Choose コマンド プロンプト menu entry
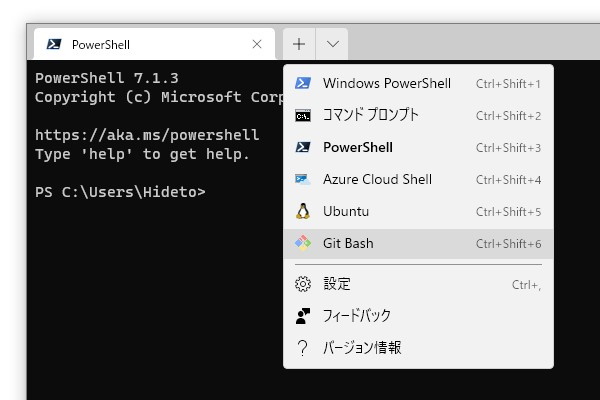Viewport: 600px width, 400px height. (x=418, y=115)
